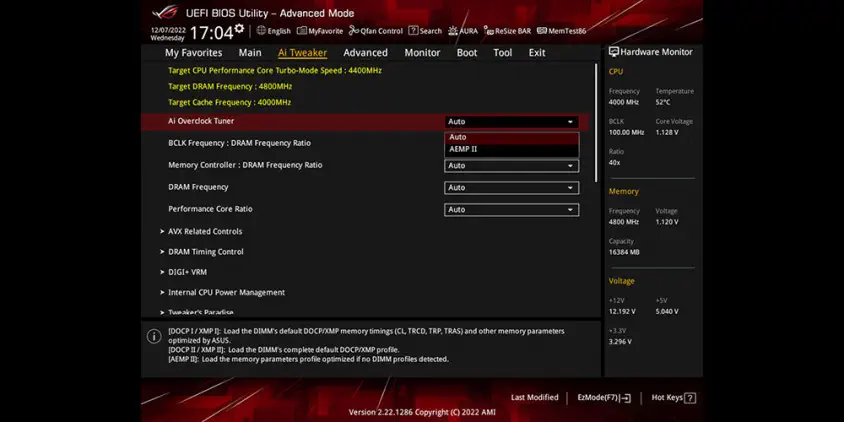Image resolution: width=844 pixels, height=422 pixels.
Task: Open the English language selector
Action: (x=273, y=31)
